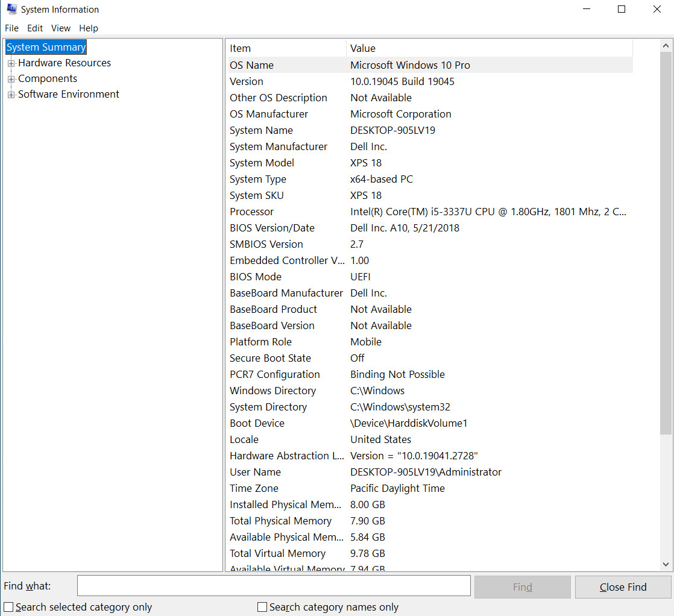
Task: Select the Windows Directory row
Action: [x=430, y=391]
